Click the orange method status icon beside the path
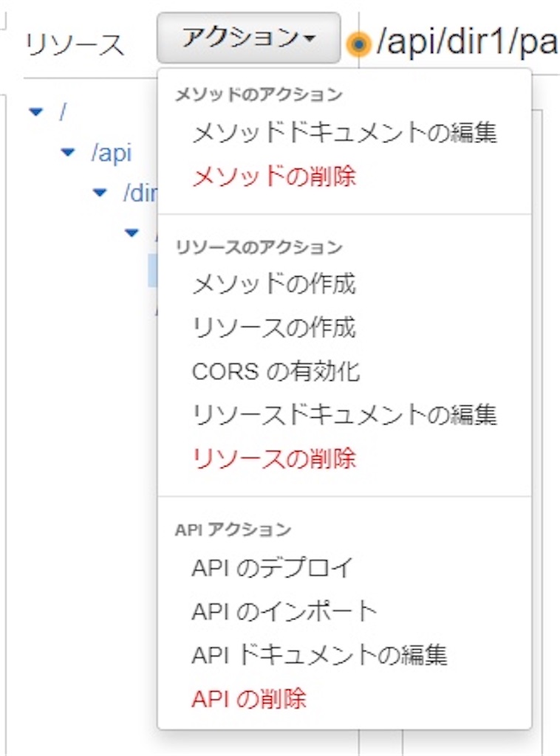The height and width of the screenshot is (756, 560). point(359,44)
